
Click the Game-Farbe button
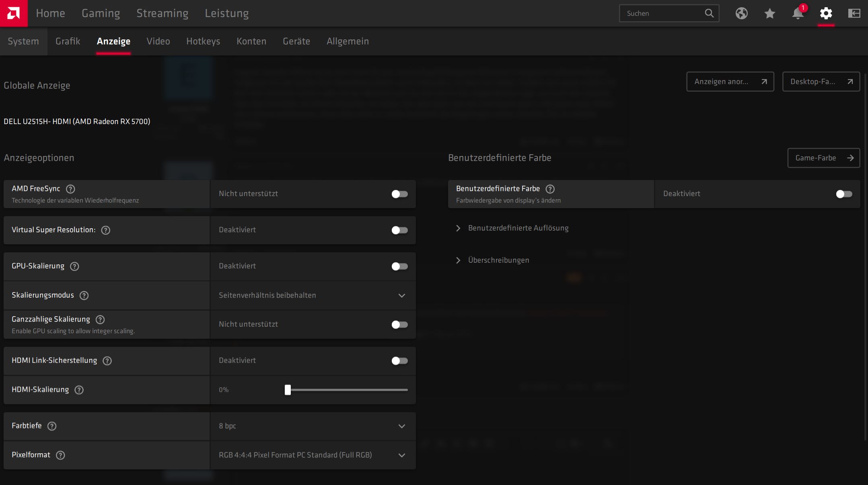tap(823, 158)
